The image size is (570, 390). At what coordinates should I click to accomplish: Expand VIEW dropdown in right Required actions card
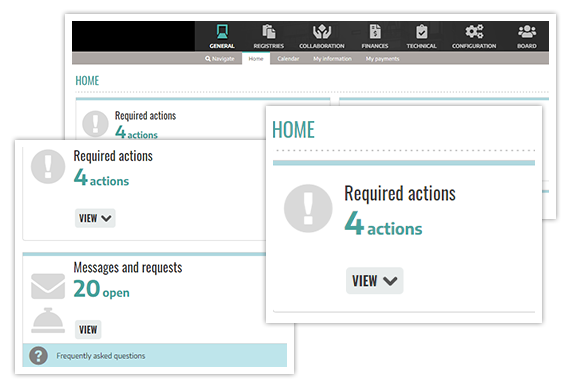(374, 281)
